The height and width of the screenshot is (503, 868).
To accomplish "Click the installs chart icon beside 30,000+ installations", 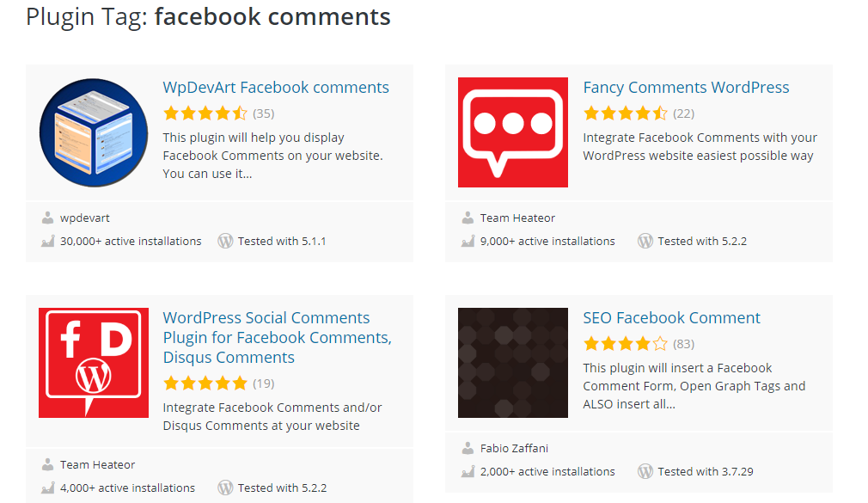I will (47, 241).
